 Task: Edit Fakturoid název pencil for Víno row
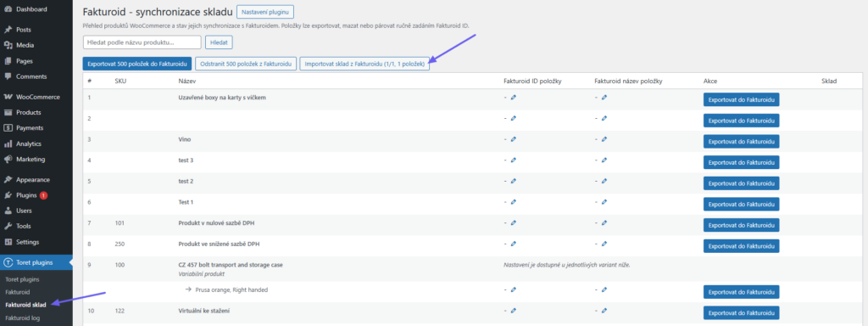click(604, 139)
